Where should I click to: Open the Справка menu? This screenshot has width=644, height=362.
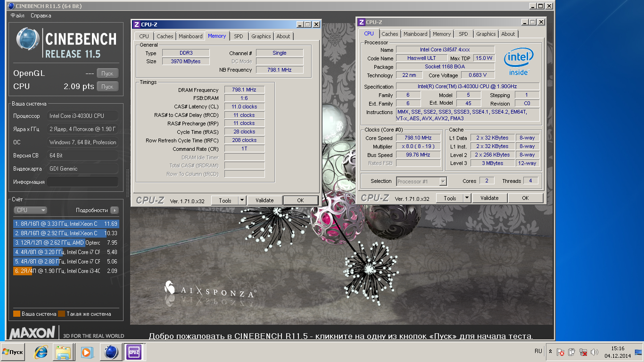pyautogui.click(x=41, y=16)
